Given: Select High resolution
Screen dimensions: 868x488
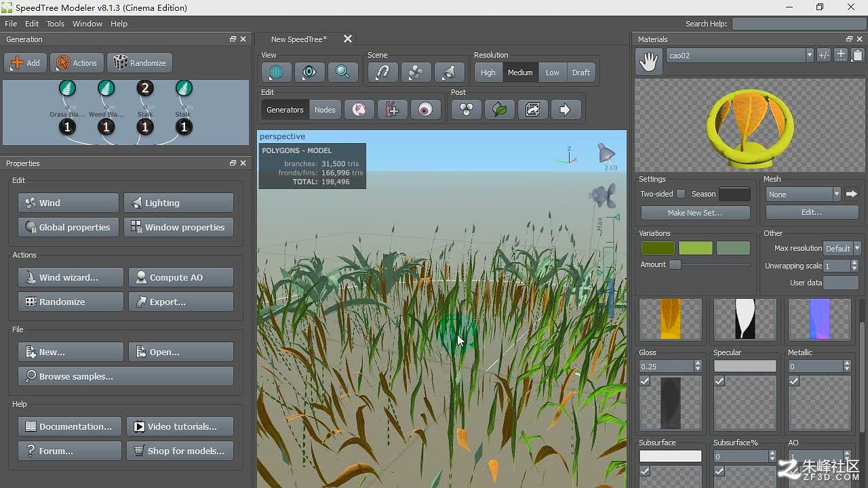Looking at the screenshot, I should (x=488, y=73).
